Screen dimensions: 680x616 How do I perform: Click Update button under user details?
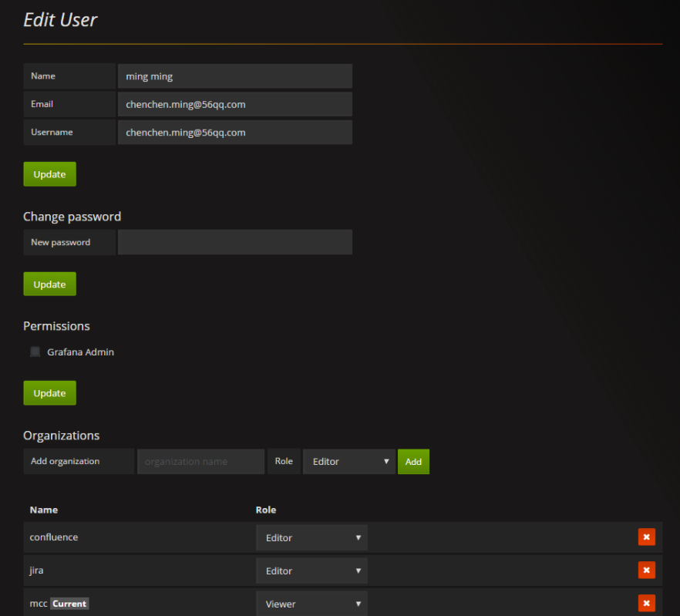click(x=49, y=174)
